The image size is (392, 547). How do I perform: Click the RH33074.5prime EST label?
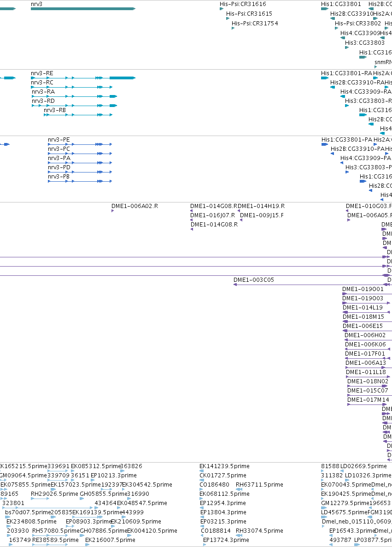click(x=260, y=531)
